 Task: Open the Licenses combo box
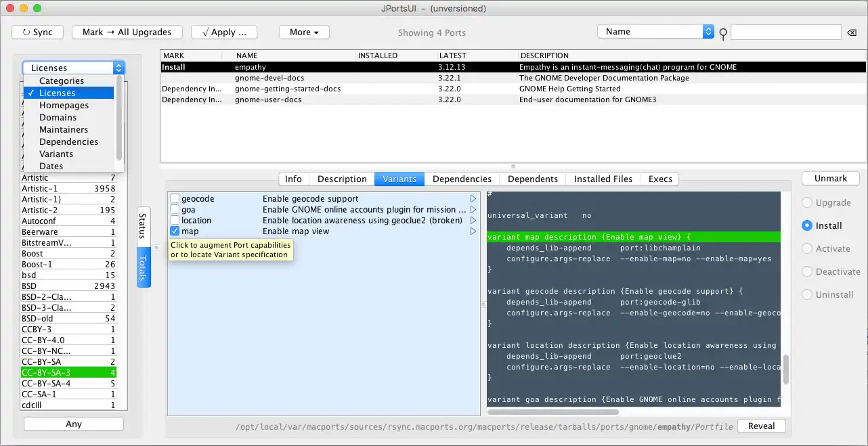[74, 68]
